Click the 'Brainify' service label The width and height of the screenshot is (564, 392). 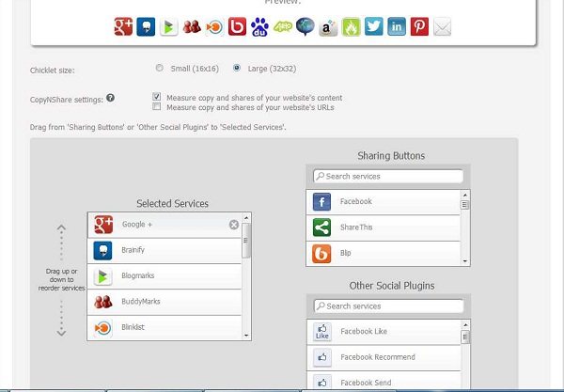(x=133, y=250)
